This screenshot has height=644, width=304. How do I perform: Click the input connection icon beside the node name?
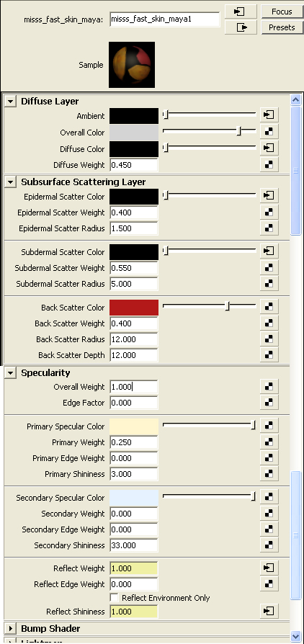tap(241, 12)
